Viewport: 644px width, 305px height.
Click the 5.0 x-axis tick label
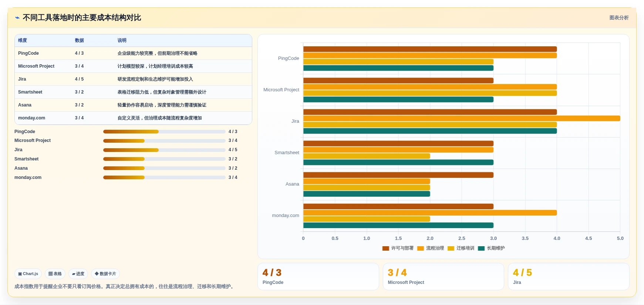point(620,238)
